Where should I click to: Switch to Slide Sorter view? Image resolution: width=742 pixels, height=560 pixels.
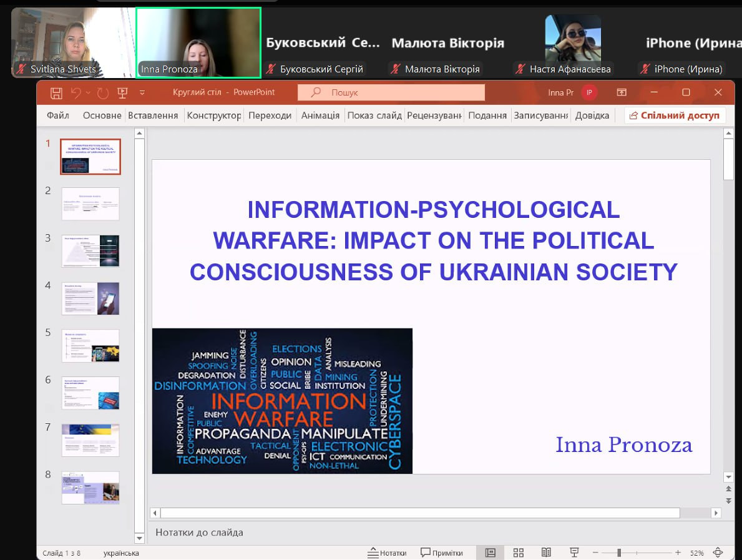click(x=518, y=553)
